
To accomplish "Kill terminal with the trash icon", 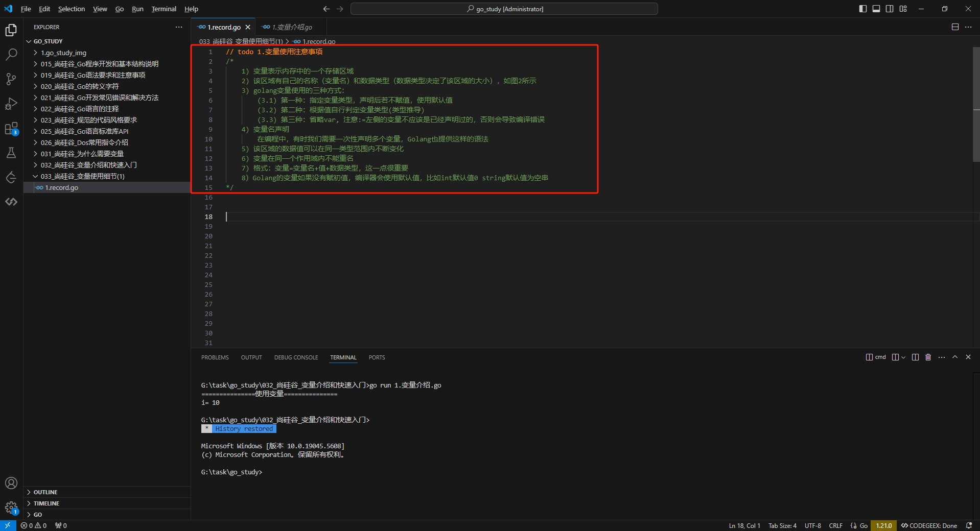I will 928,357.
